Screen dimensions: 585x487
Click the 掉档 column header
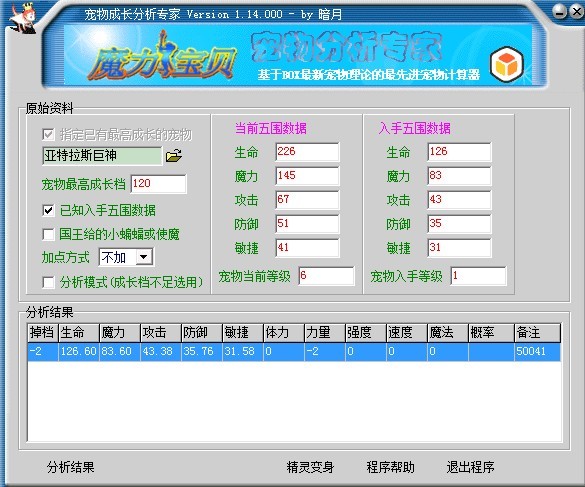[43, 333]
